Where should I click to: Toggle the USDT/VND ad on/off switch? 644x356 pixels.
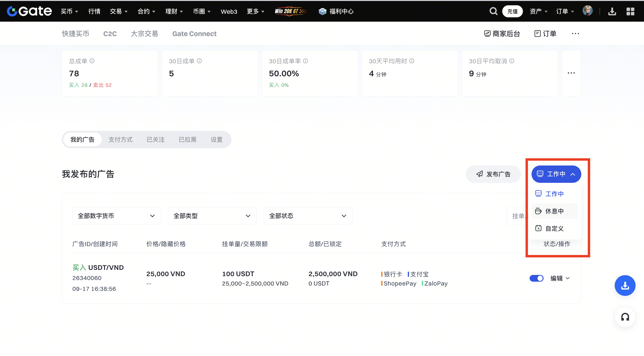coord(536,278)
